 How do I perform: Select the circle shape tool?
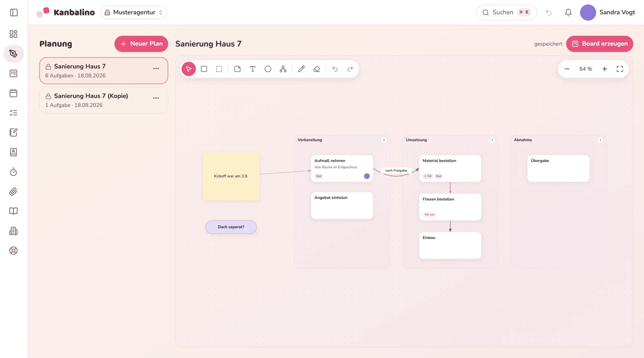268,69
